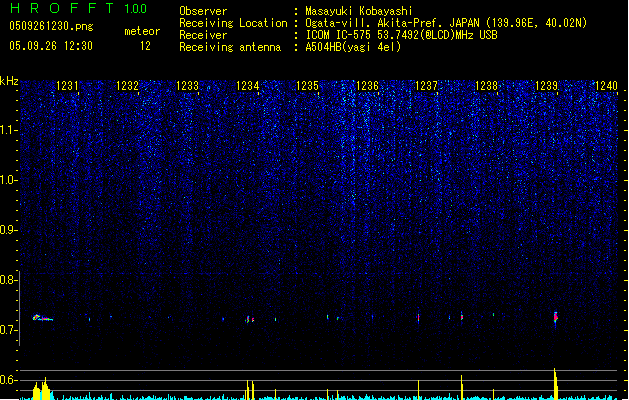Click the 1.1 kHz axis label
629x400 pixels.
8,130
